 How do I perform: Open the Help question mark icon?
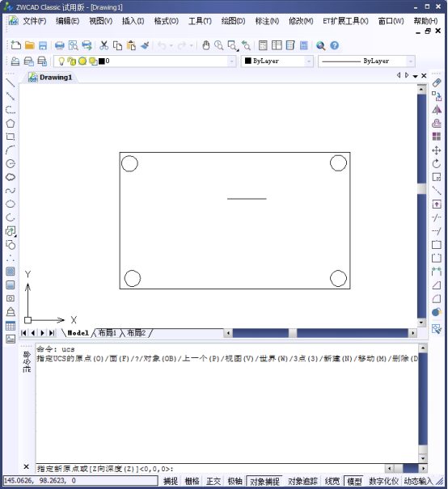coord(335,45)
